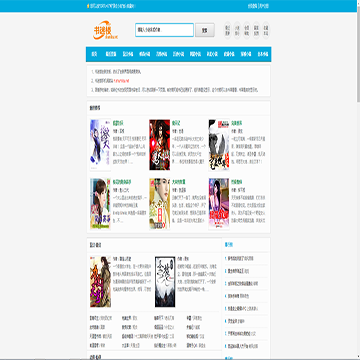The height and width of the screenshot is (360, 360).
Task: Open the book cover with purple-robed swordsman
Action: coord(100,145)
